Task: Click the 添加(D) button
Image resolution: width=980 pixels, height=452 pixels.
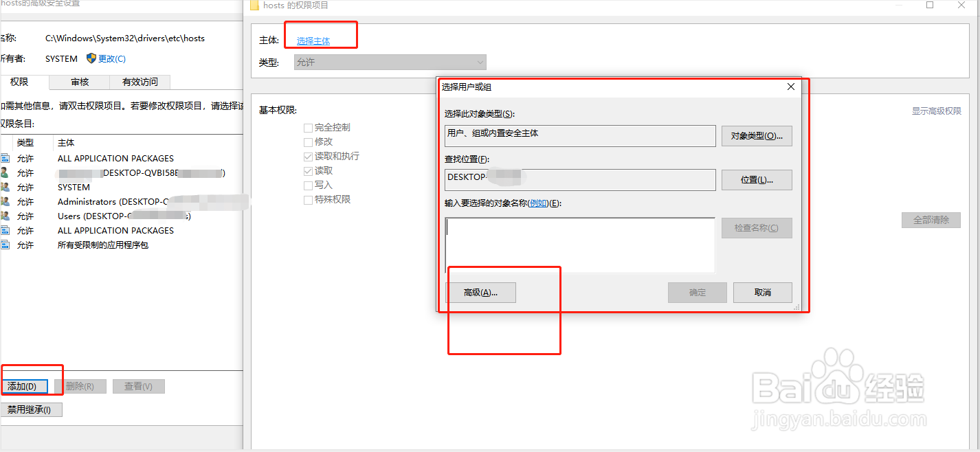Action: 25,386
